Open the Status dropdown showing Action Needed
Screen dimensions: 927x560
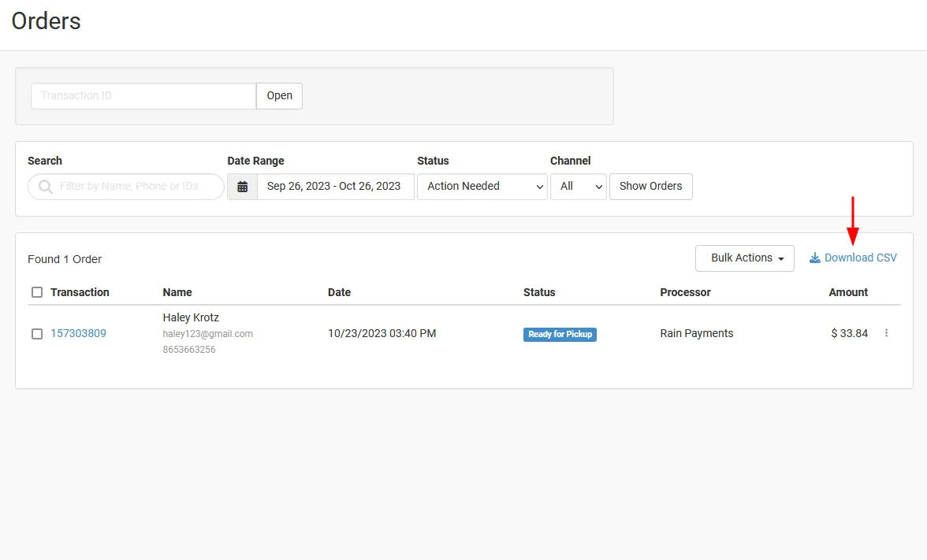pyautogui.click(x=482, y=187)
